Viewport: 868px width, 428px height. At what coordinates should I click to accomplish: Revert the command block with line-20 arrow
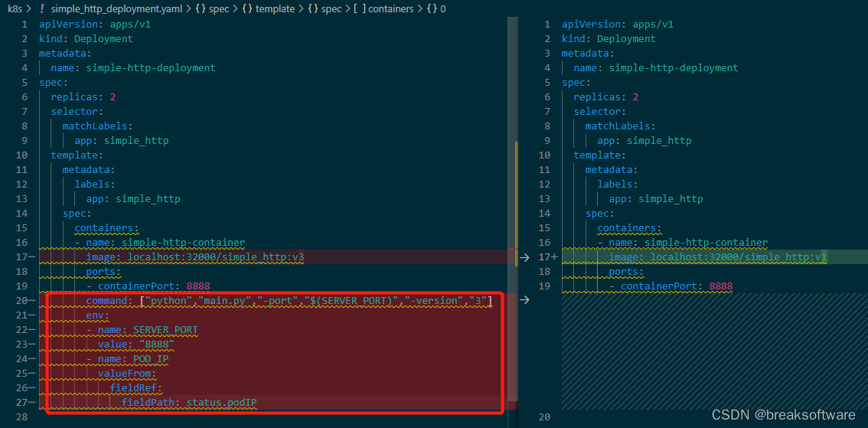(x=525, y=300)
